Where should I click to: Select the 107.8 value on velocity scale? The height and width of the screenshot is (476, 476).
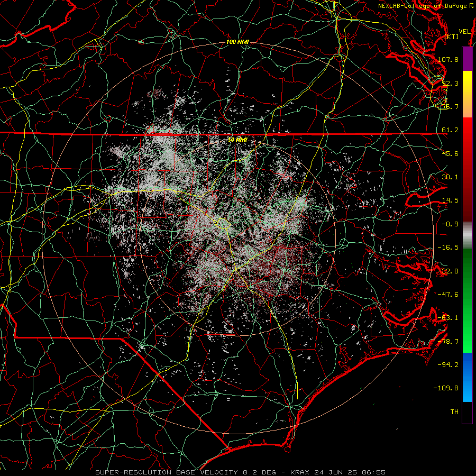click(448, 59)
